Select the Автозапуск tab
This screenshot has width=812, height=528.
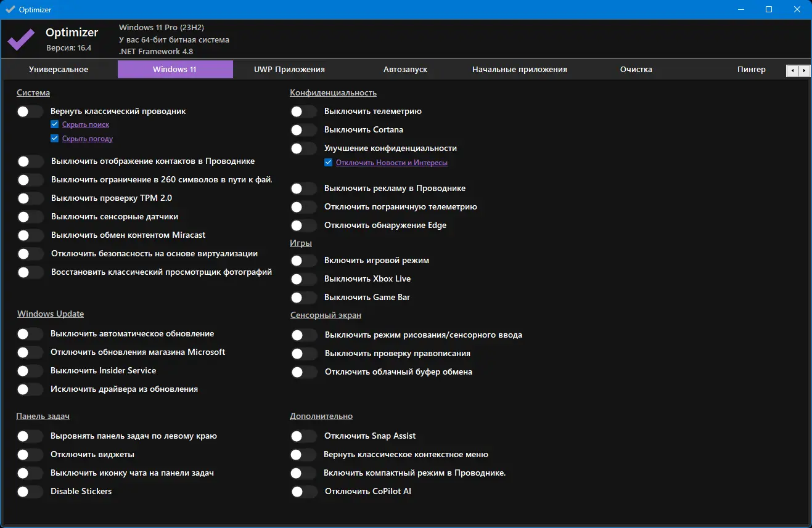[x=405, y=70]
